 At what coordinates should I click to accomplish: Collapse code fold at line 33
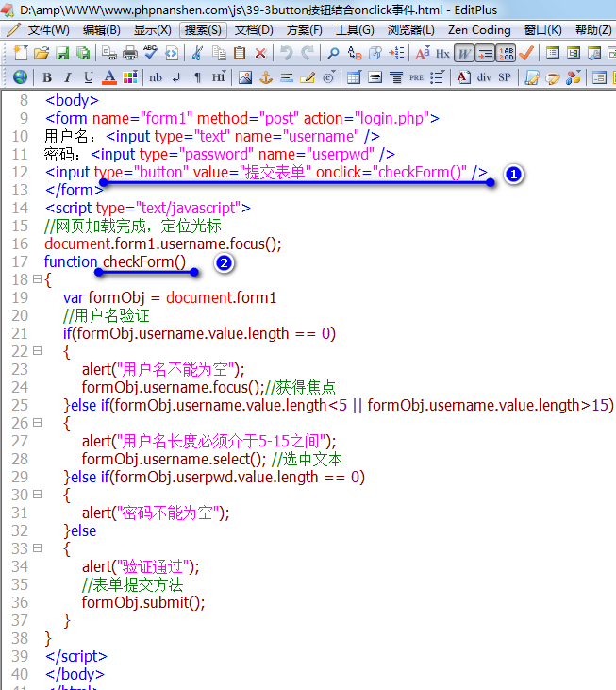click(x=38, y=548)
